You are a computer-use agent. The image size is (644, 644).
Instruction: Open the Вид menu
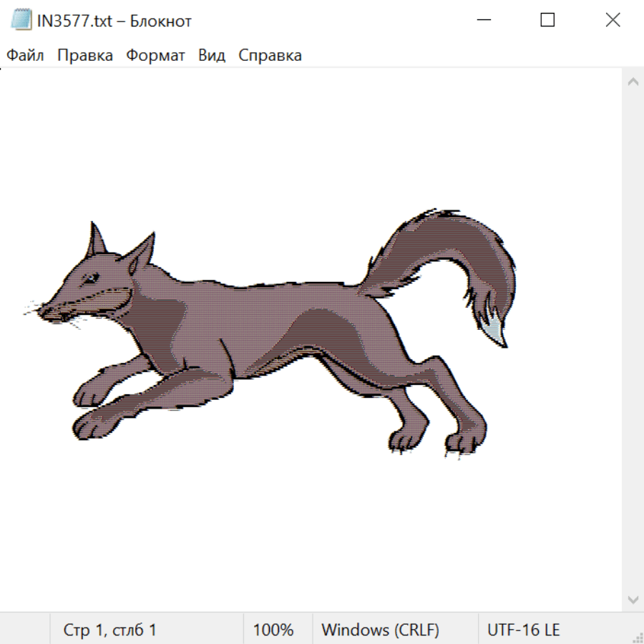[x=211, y=56]
